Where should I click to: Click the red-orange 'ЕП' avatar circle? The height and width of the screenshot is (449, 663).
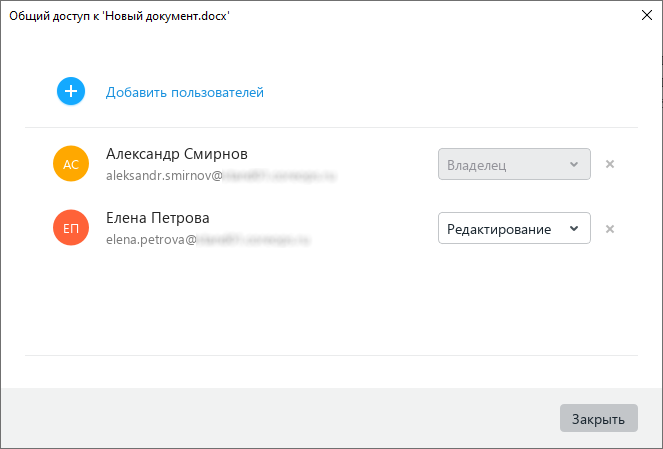tap(71, 229)
